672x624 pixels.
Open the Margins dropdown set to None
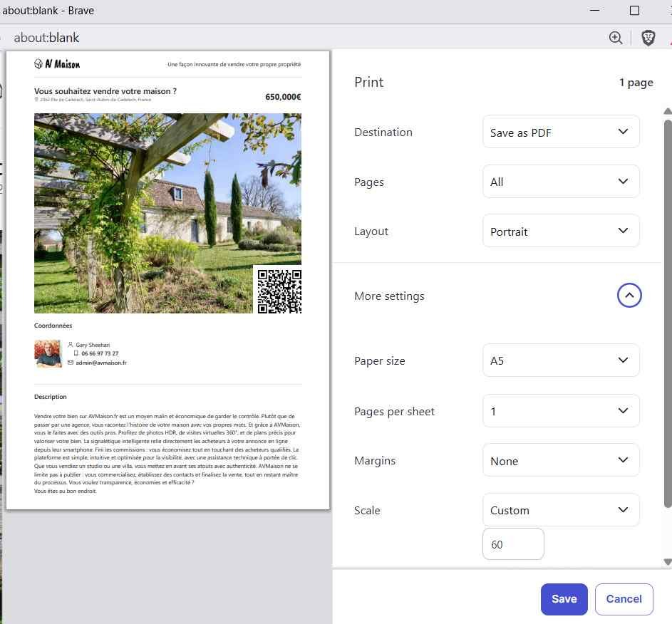click(x=560, y=460)
